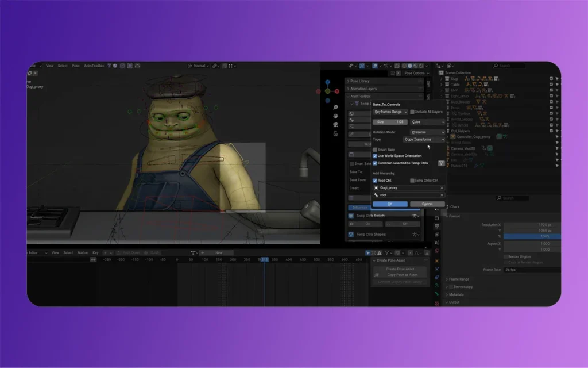Image resolution: width=588 pixels, height=368 pixels.
Task: Click red X axis on navigation gizmo
Action: click(x=336, y=91)
